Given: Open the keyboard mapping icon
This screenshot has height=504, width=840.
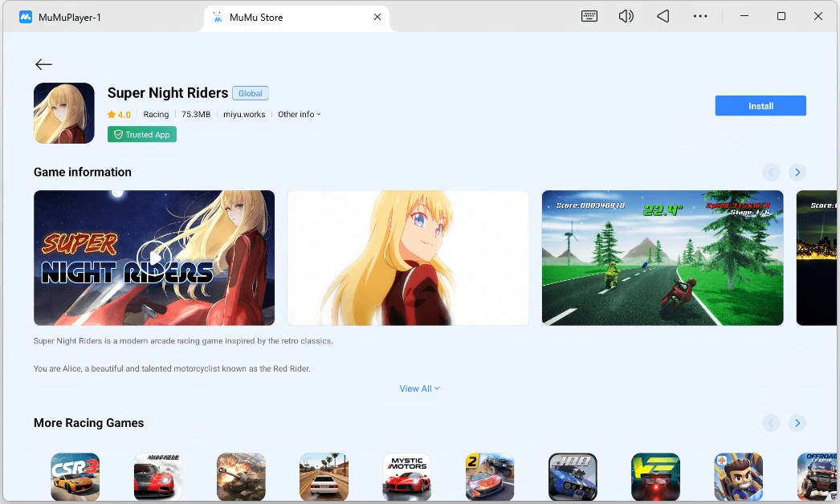Looking at the screenshot, I should point(589,16).
